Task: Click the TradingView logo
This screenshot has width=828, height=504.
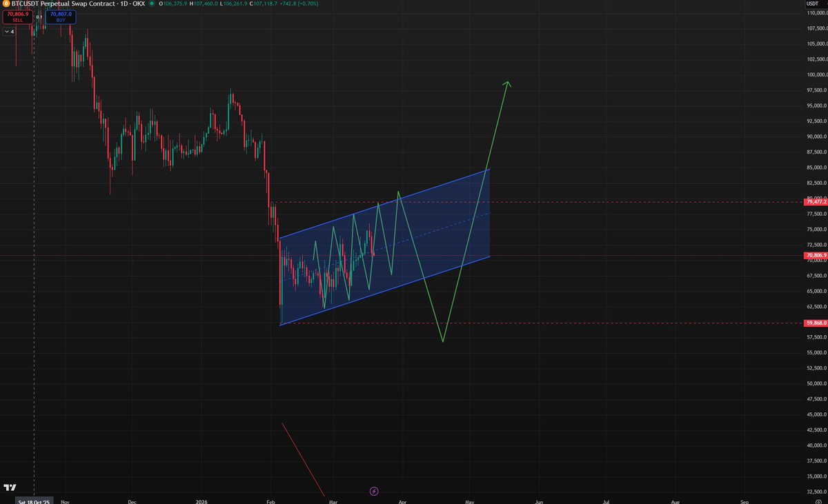Action: [10, 489]
